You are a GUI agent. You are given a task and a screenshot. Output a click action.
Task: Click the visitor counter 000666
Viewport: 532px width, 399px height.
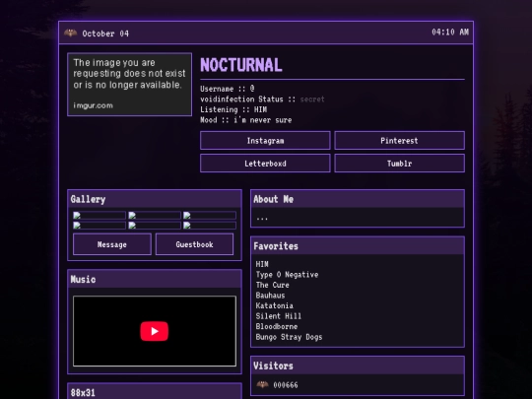[286, 385]
